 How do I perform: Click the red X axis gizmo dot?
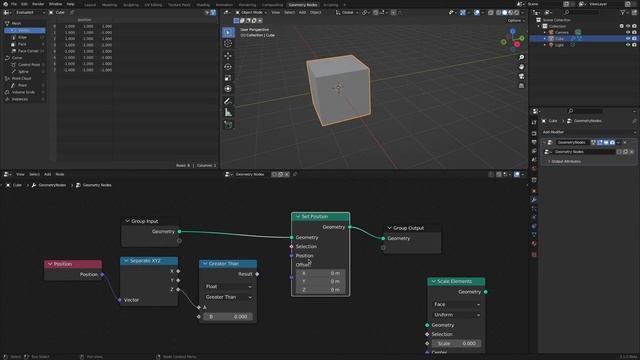point(517,44)
